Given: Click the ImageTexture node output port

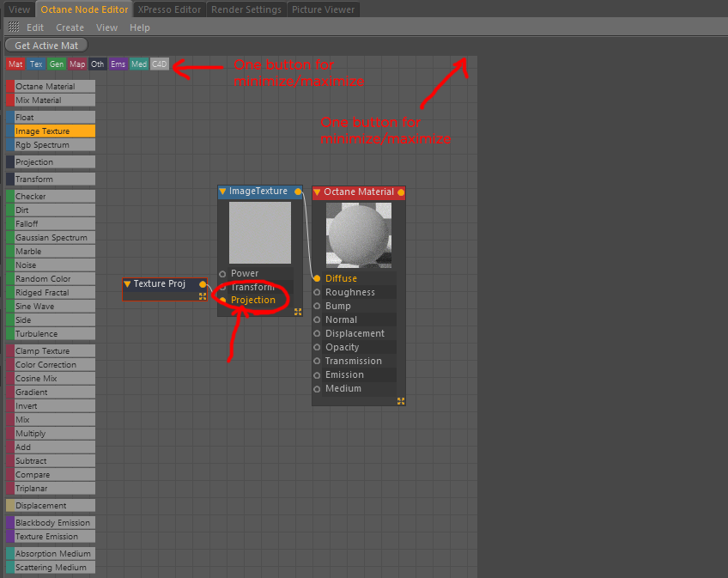Looking at the screenshot, I should point(298,192).
